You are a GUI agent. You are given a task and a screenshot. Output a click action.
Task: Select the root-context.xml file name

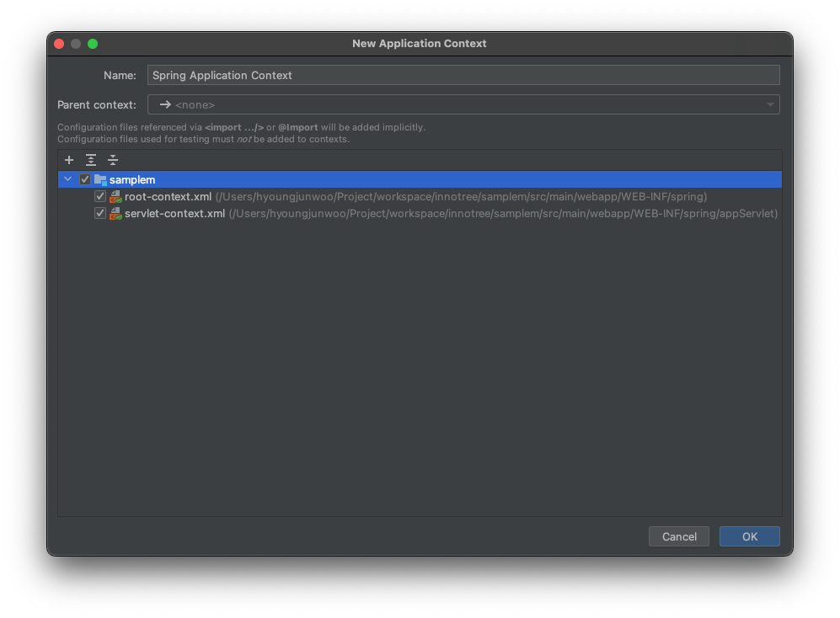coord(169,196)
